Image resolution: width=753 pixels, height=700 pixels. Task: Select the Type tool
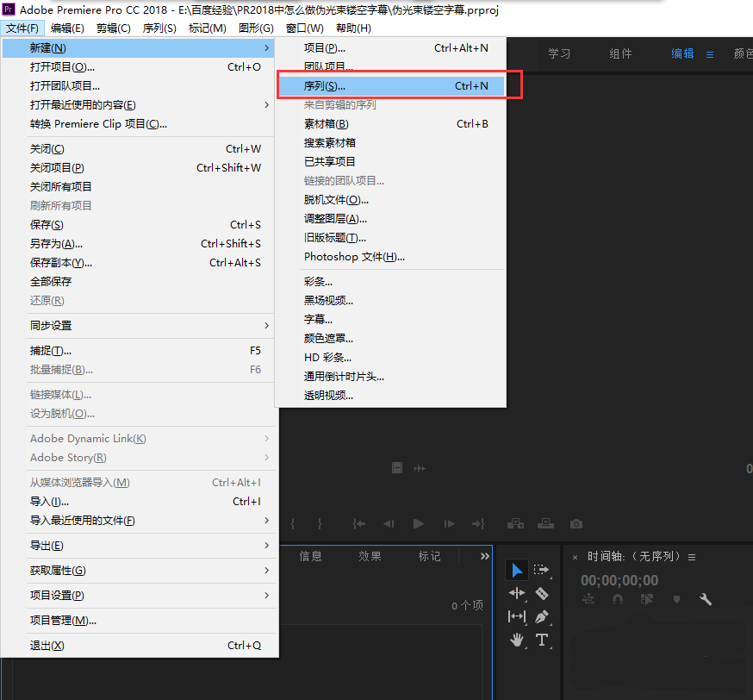pyautogui.click(x=542, y=640)
